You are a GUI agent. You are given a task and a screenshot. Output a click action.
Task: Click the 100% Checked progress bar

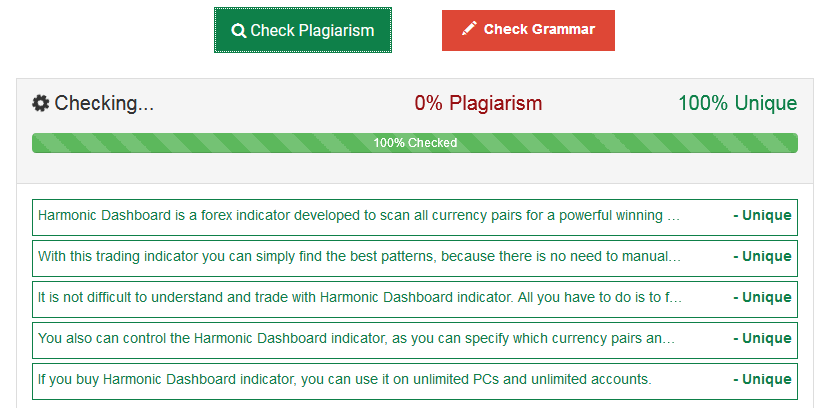[x=415, y=143]
